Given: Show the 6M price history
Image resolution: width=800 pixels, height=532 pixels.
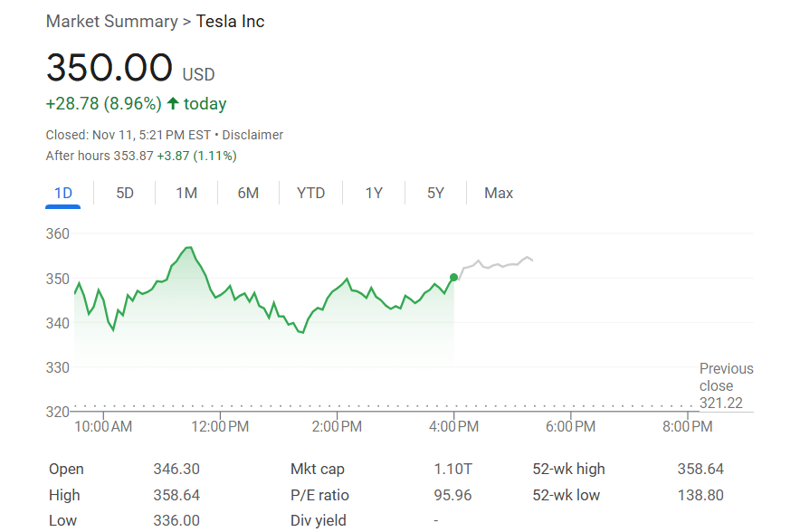Looking at the screenshot, I should click(248, 193).
